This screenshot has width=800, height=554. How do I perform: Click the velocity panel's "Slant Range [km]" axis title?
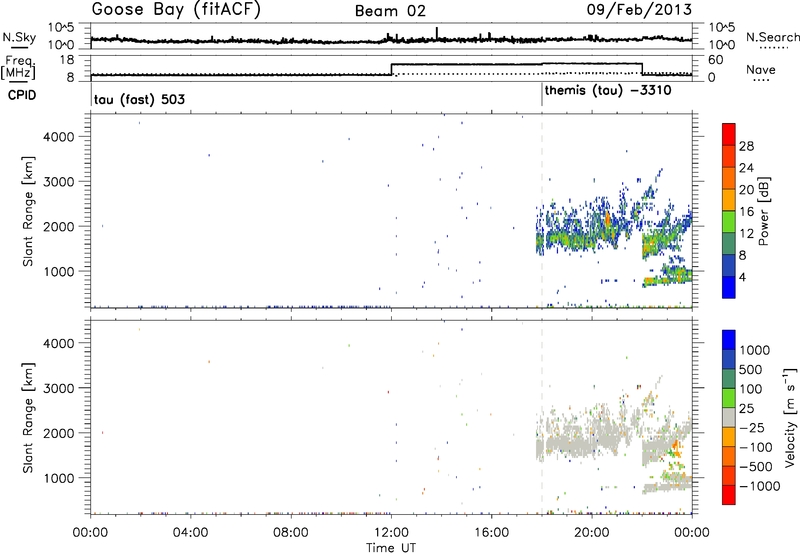28,417
